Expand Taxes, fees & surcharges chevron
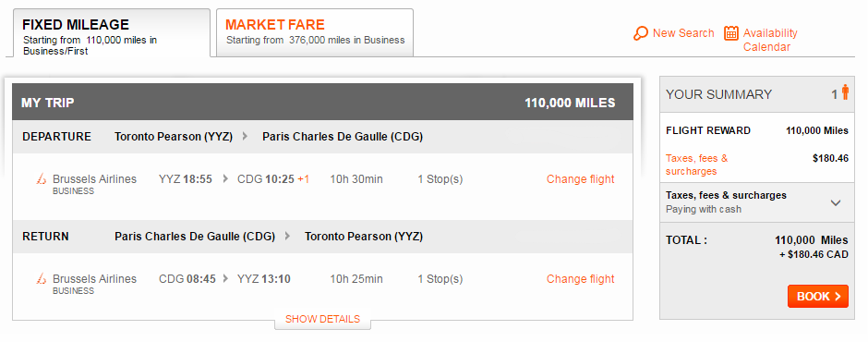This screenshot has height=342, width=868. click(836, 202)
